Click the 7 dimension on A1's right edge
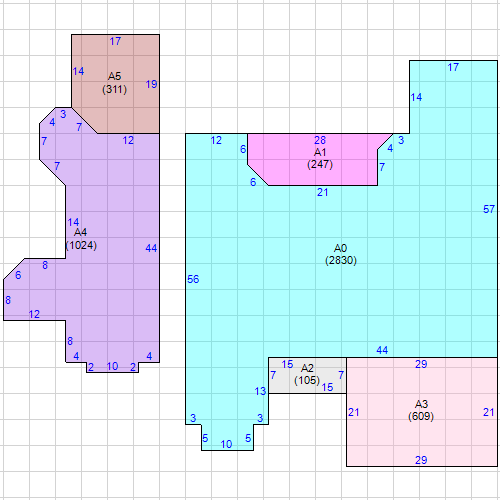The width and height of the screenshot is (500, 500). pos(382,167)
